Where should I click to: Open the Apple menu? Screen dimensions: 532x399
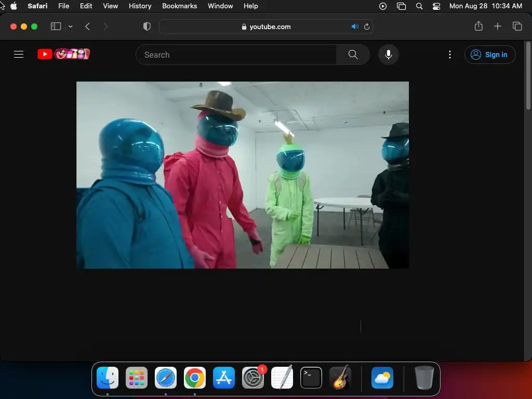pyautogui.click(x=14, y=6)
